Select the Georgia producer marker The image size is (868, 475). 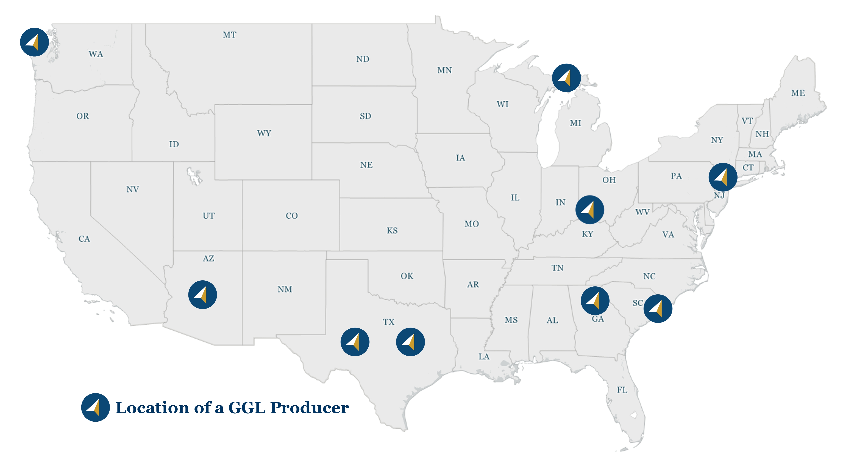tap(595, 300)
